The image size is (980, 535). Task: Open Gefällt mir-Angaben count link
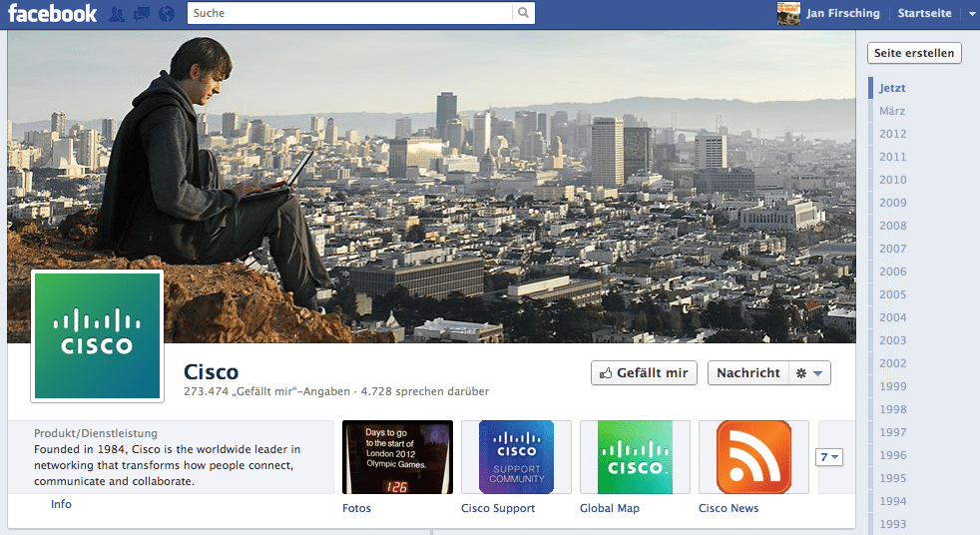click(266, 392)
